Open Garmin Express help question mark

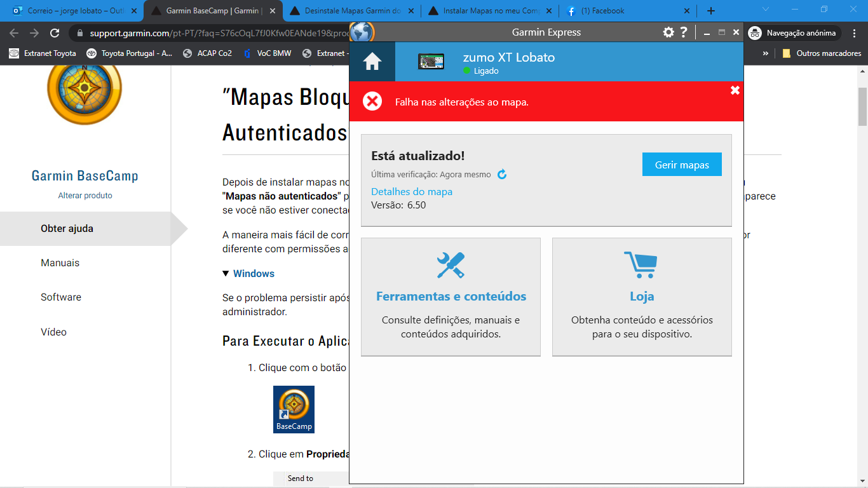point(684,32)
